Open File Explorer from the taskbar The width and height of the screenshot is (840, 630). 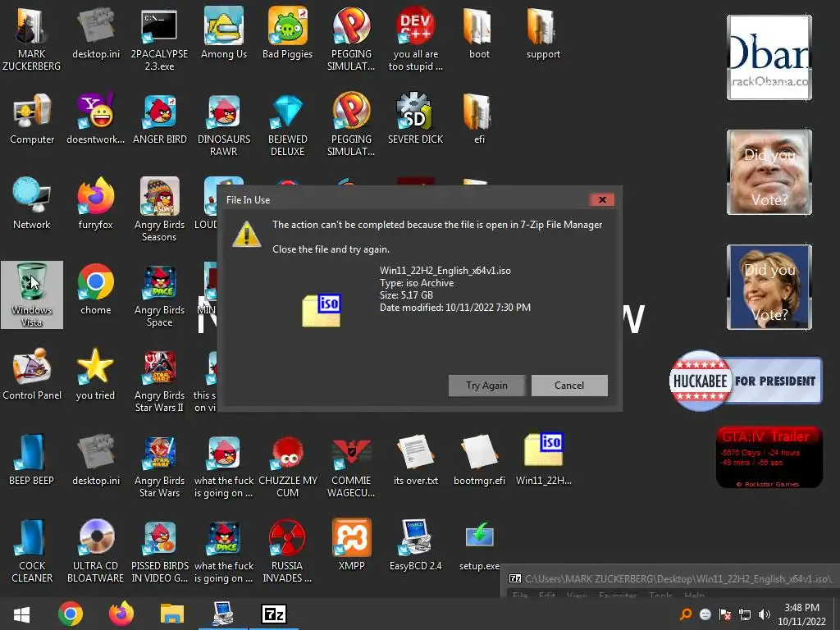pyautogui.click(x=172, y=614)
